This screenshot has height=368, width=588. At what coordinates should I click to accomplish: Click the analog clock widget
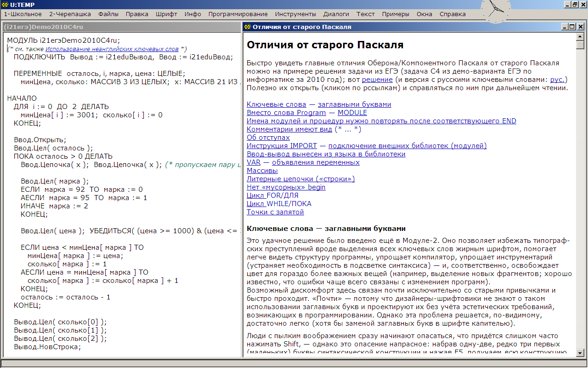click(496, 9)
